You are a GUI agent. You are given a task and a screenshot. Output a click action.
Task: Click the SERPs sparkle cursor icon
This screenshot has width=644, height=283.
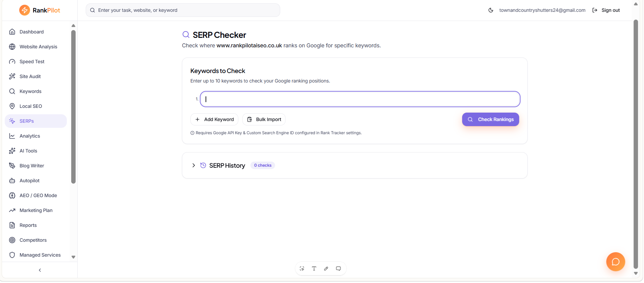tap(12, 121)
